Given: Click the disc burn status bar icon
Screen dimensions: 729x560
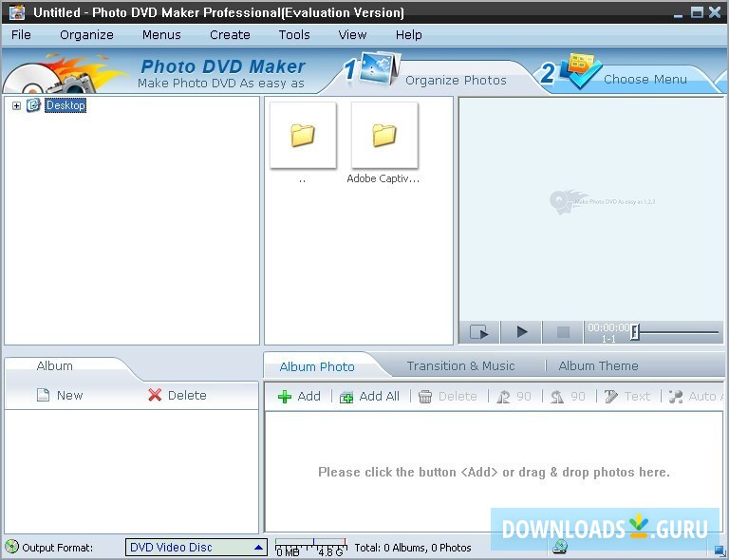Looking at the screenshot, I should point(560,547).
